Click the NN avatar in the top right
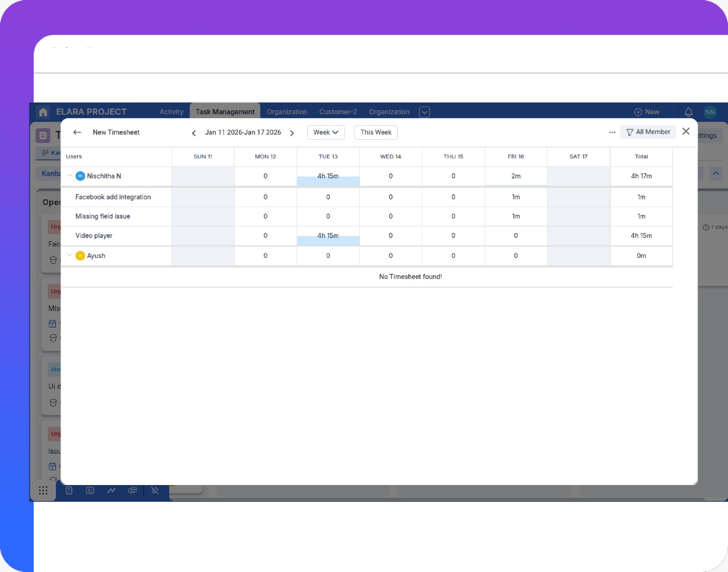The image size is (728, 572). pos(710,111)
